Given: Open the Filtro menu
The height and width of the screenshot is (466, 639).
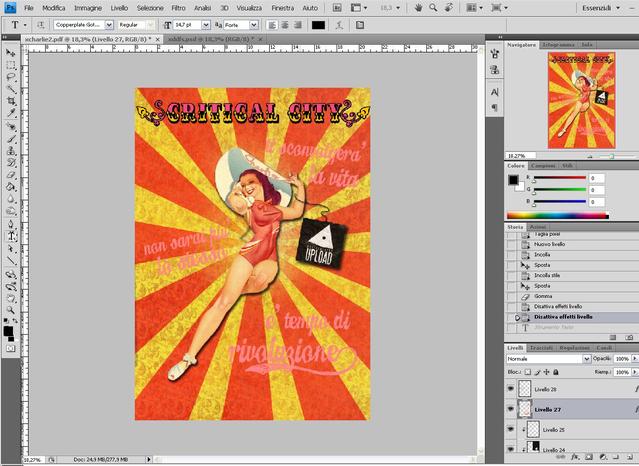Looking at the screenshot, I should [178, 8].
